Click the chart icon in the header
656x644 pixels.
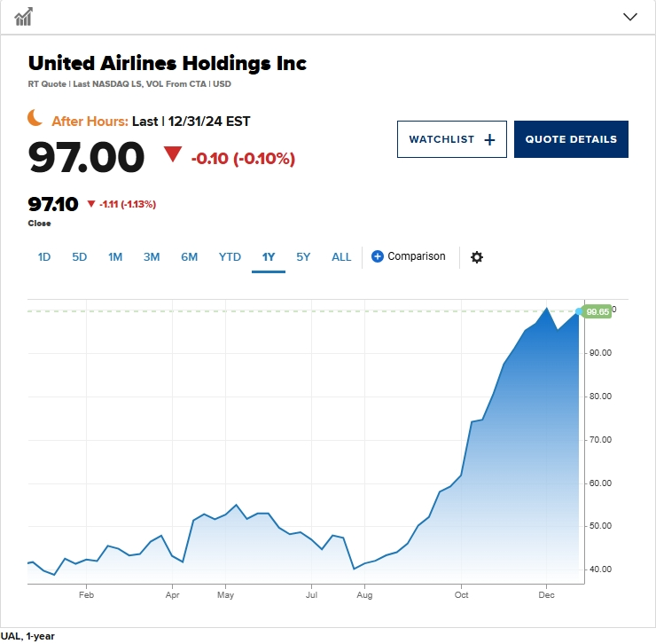tap(23, 17)
